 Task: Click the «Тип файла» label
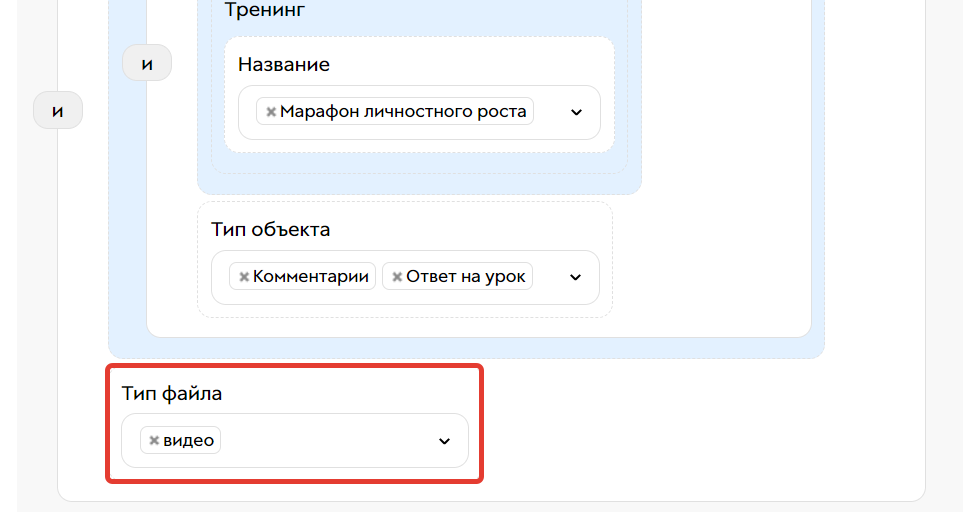point(172,394)
